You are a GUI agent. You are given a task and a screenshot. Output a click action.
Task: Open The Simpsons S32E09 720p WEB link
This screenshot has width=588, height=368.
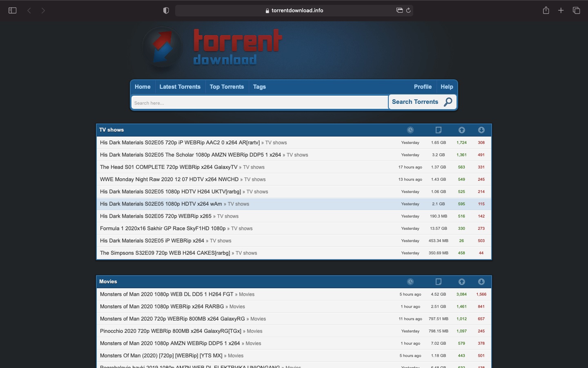click(165, 253)
